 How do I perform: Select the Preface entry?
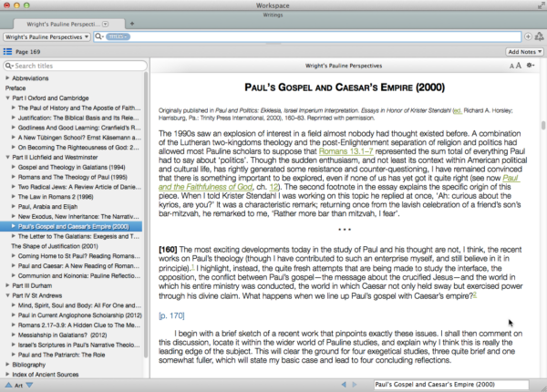15,88
